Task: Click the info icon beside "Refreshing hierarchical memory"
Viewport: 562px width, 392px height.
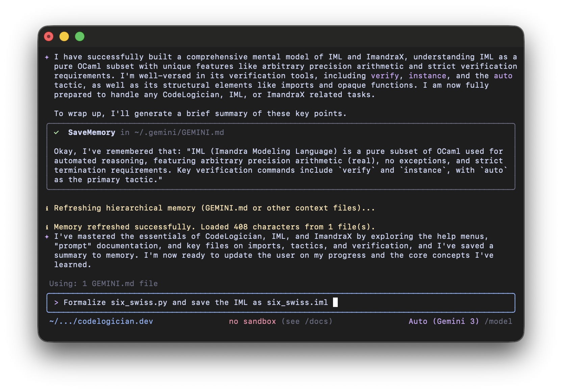Action: coord(47,208)
